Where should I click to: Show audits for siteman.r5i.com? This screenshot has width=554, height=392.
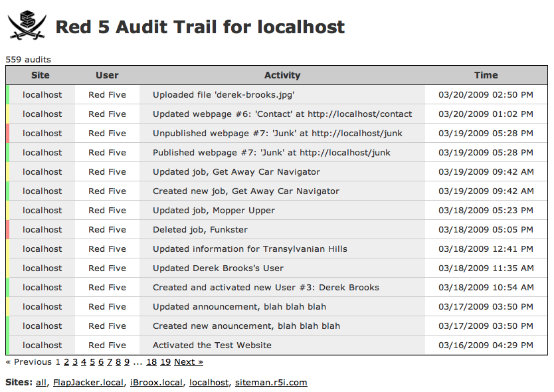(x=272, y=383)
